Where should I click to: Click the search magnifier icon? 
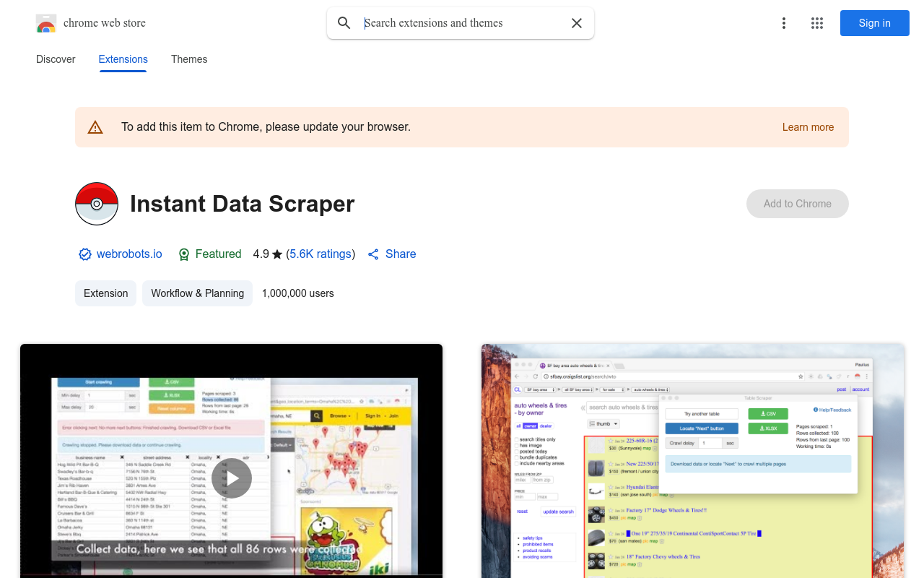[x=344, y=23]
